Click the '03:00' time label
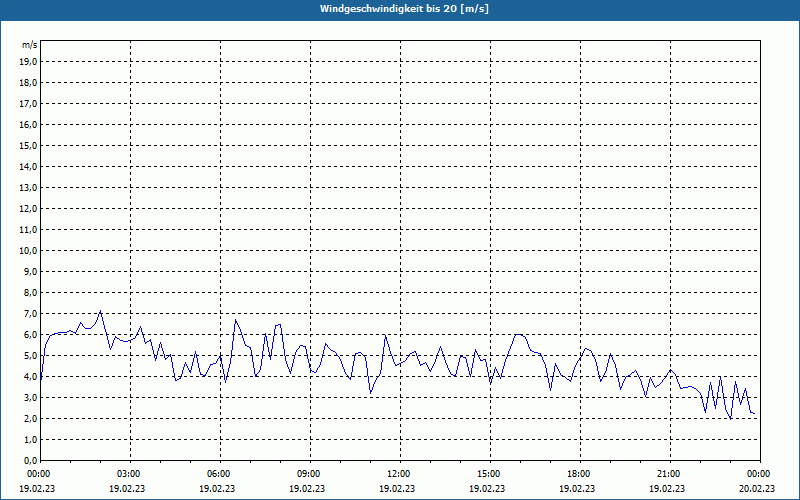The width and height of the screenshot is (800, 500). point(131,474)
